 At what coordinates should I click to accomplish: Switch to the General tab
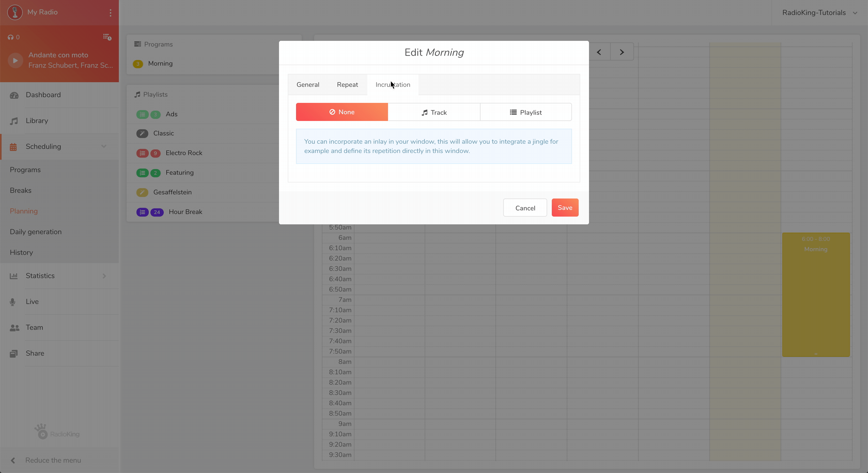308,85
